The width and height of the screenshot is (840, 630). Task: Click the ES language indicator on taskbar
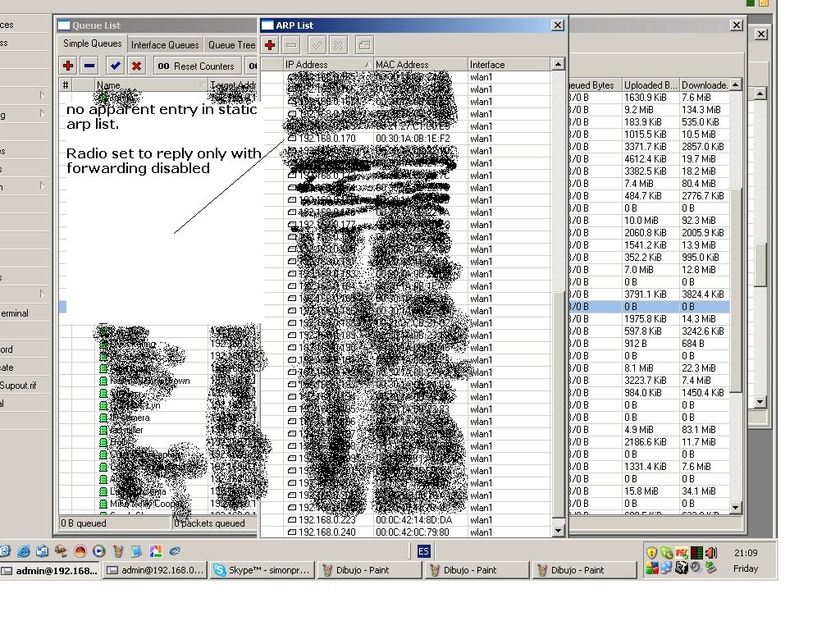pos(424,551)
